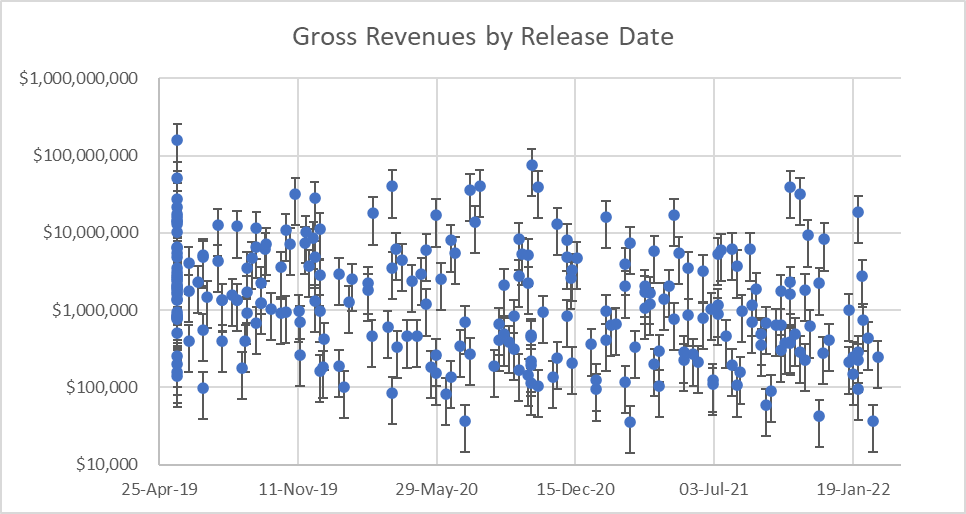The height and width of the screenshot is (514, 966).
Task: Select the 25-Apr-19 date label
Action: tap(159, 490)
